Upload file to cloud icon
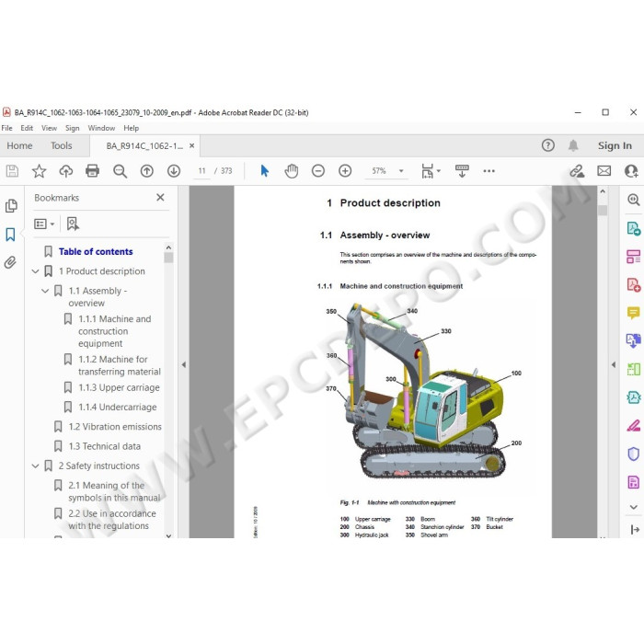 [x=65, y=171]
